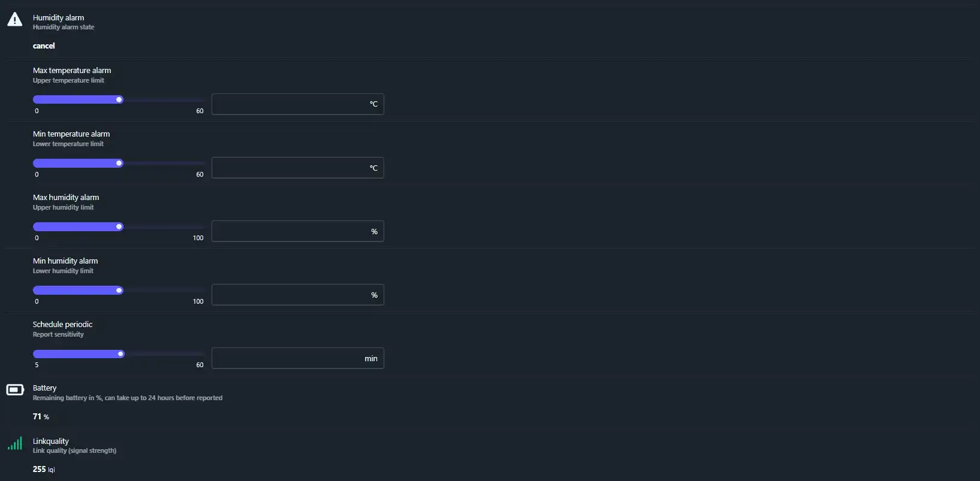Click the 'Schedule periodic' label
Viewport: 980px width, 481px height.
(62, 325)
